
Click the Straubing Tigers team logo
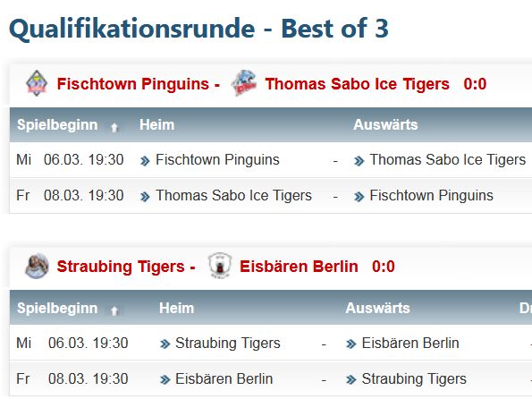(x=37, y=266)
